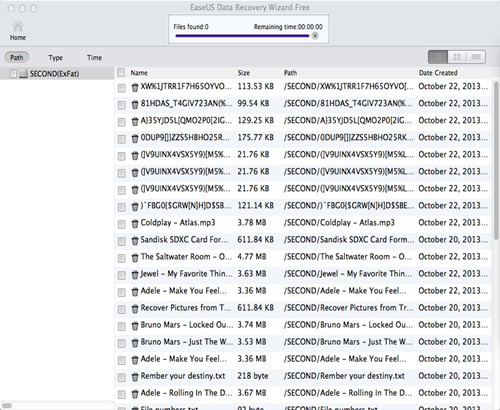Click path /SECOND/Rember your destiny.txt

pyautogui.click(x=344, y=376)
